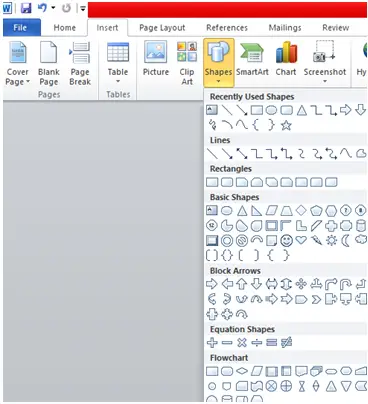Undo the last action

42,8
